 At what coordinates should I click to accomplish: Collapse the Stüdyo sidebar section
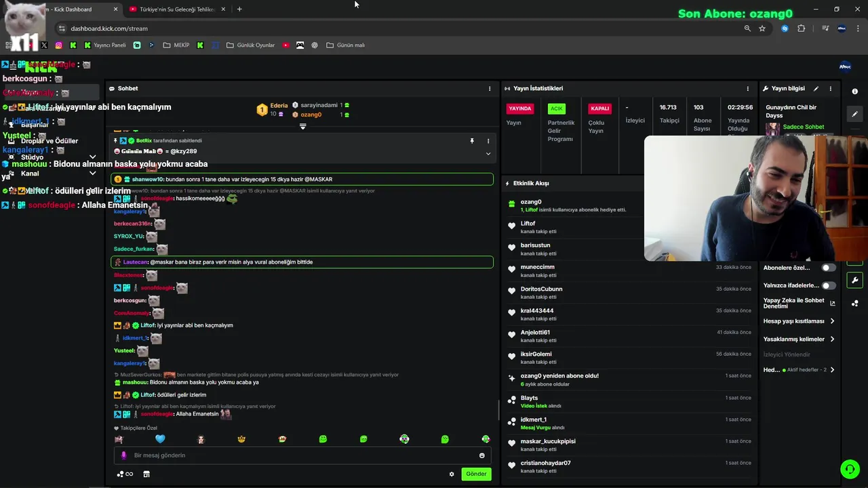[92, 157]
